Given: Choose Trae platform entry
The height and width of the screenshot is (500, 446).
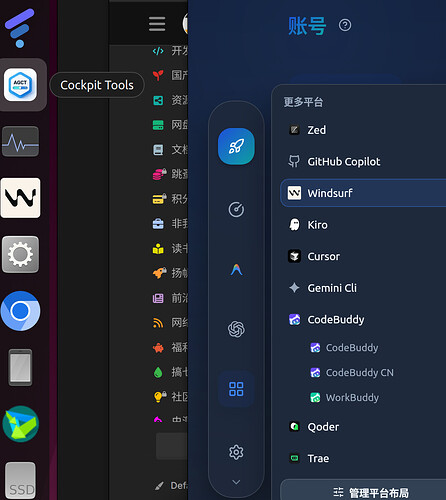Looking at the screenshot, I should (363, 458).
